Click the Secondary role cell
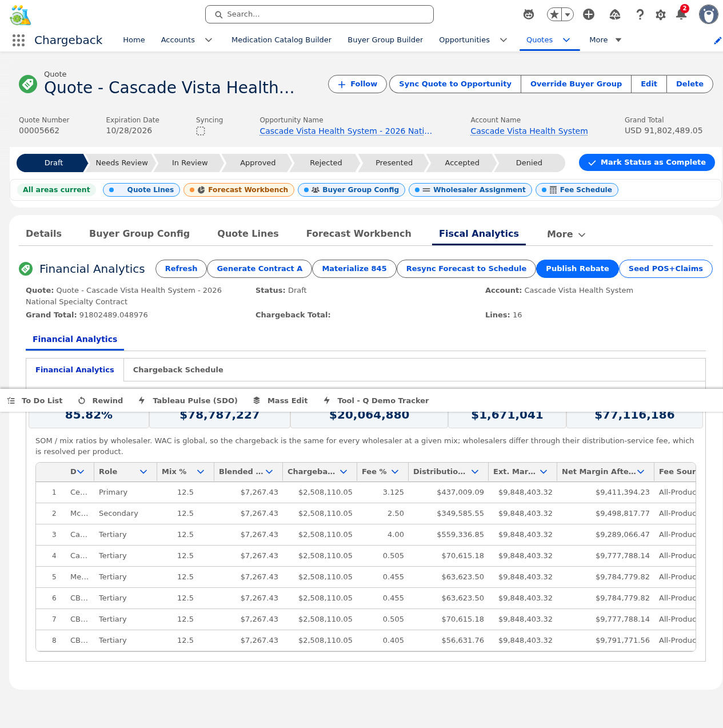The height and width of the screenshot is (728, 723). tap(125, 514)
